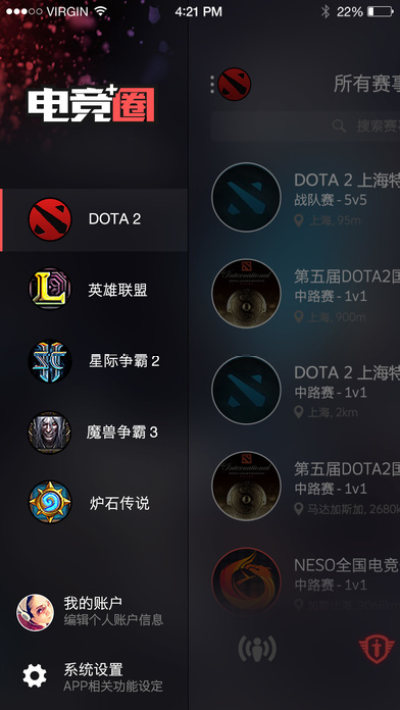
Task: Click the 搜索赛事 search field
Action: point(305,126)
